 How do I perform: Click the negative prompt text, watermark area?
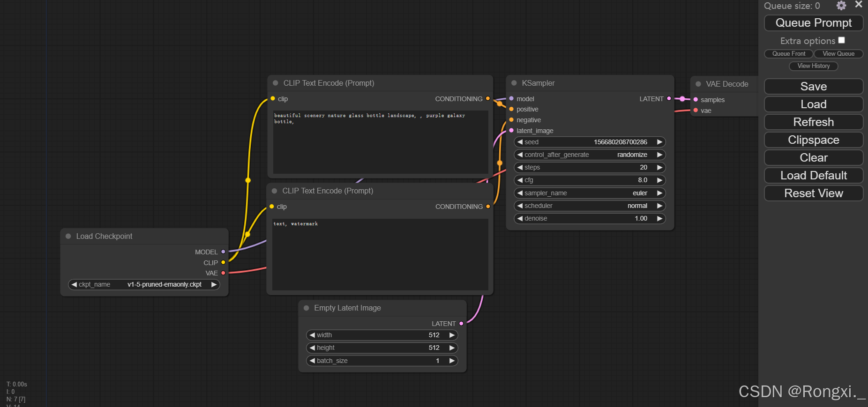[x=380, y=254]
